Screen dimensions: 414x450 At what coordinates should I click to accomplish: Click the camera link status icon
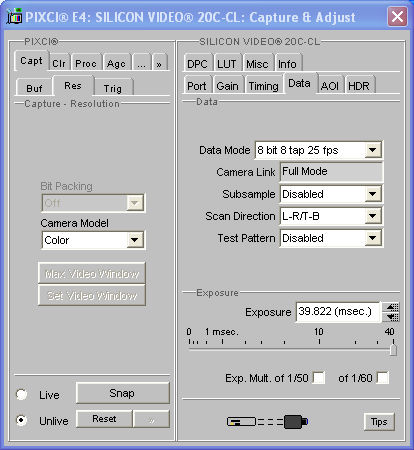[x=267, y=422]
